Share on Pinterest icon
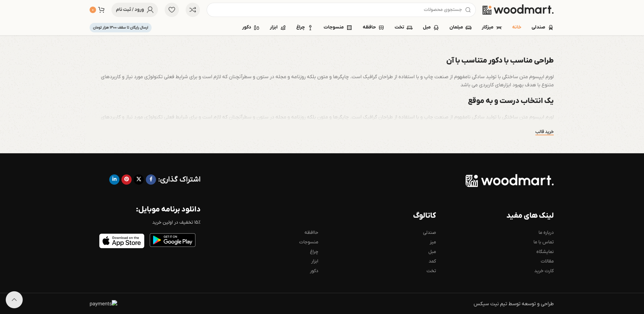Viewport: 644px width, 314px height. click(x=127, y=179)
